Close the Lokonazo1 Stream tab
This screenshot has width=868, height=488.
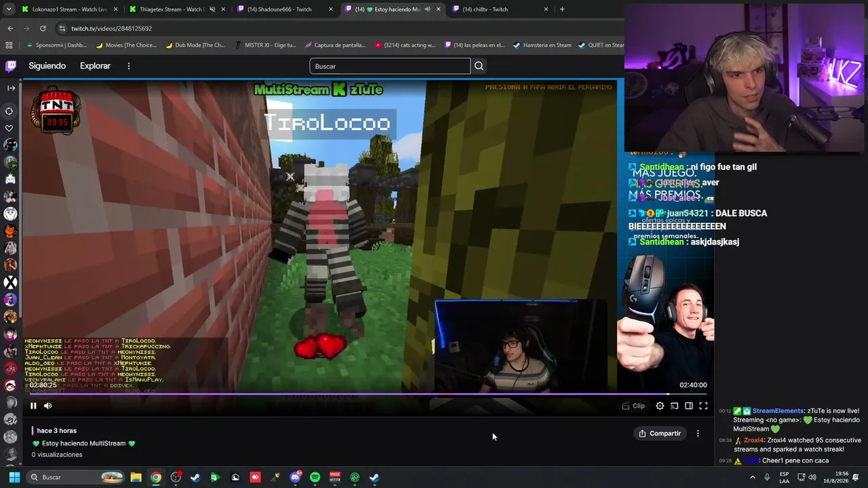[x=115, y=9]
